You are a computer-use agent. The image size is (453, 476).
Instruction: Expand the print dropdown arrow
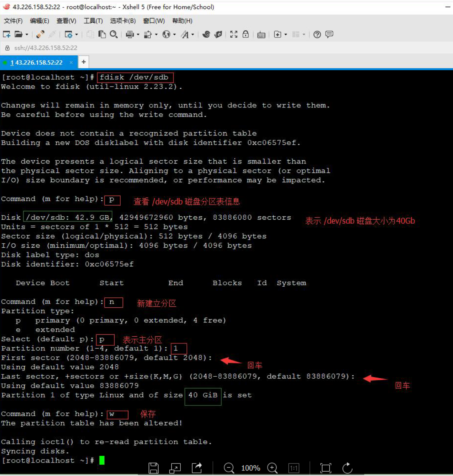click(138, 35)
